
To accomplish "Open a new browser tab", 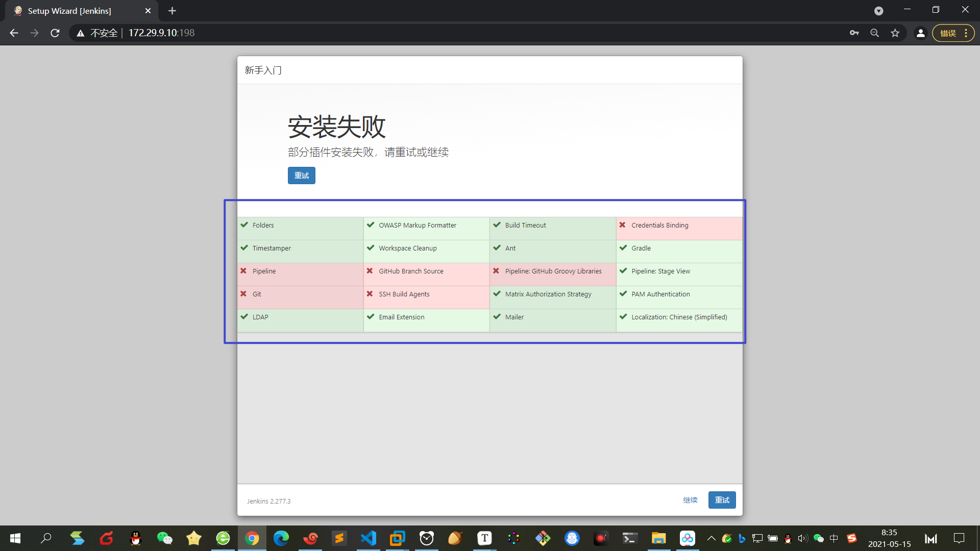I will coord(172,11).
